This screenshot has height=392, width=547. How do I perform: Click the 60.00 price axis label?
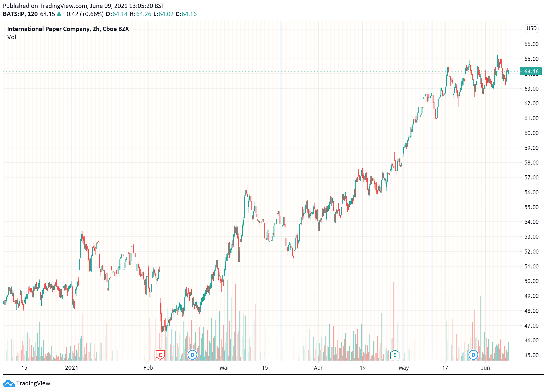point(531,133)
